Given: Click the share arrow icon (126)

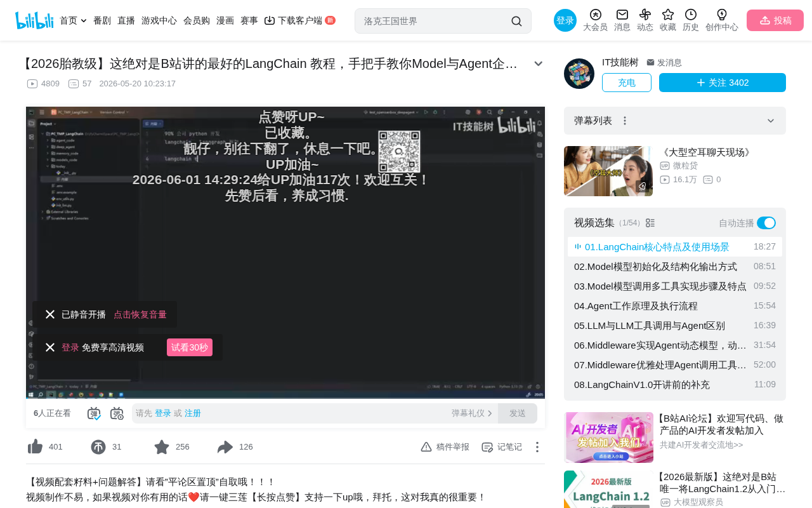Looking at the screenshot, I should click(225, 447).
